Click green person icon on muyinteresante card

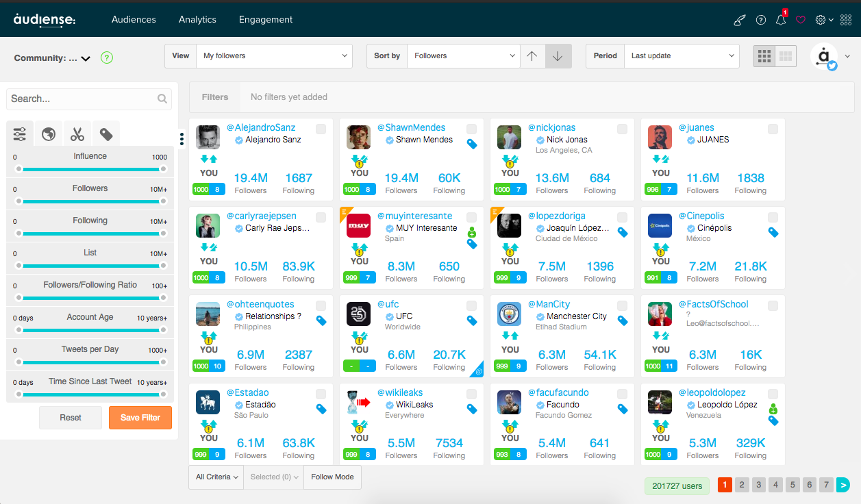(x=472, y=233)
